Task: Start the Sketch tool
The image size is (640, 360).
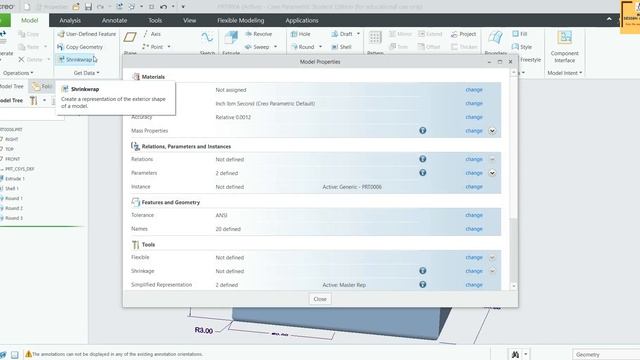Action: click(x=207, y=42)
